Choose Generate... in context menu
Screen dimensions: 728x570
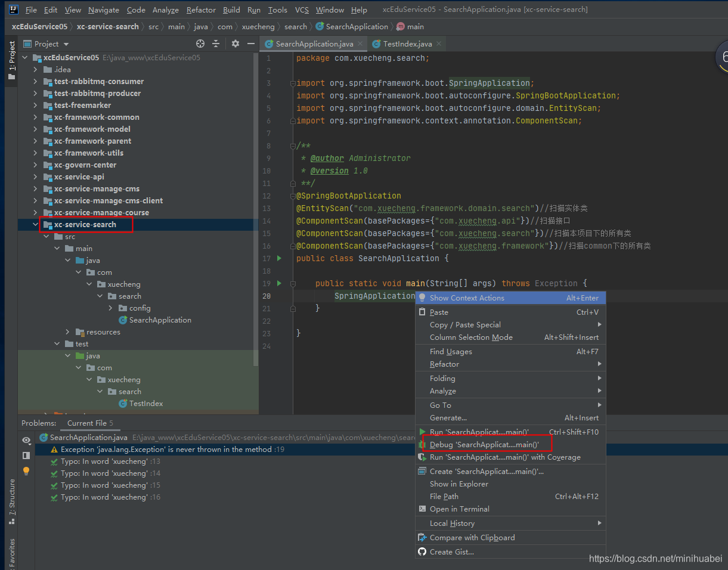(510, 417)
